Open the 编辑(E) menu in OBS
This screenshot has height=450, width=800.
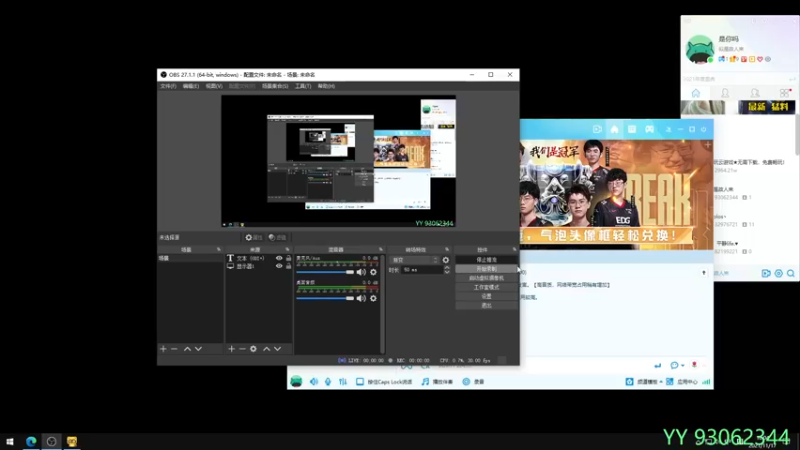pyautogui.click(x=191, y=86)
